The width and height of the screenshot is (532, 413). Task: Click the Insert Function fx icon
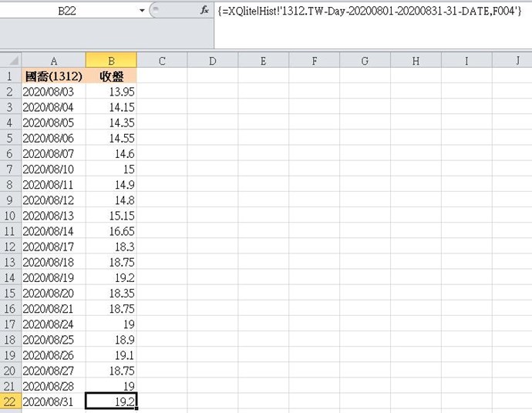[x=204, y=11]
